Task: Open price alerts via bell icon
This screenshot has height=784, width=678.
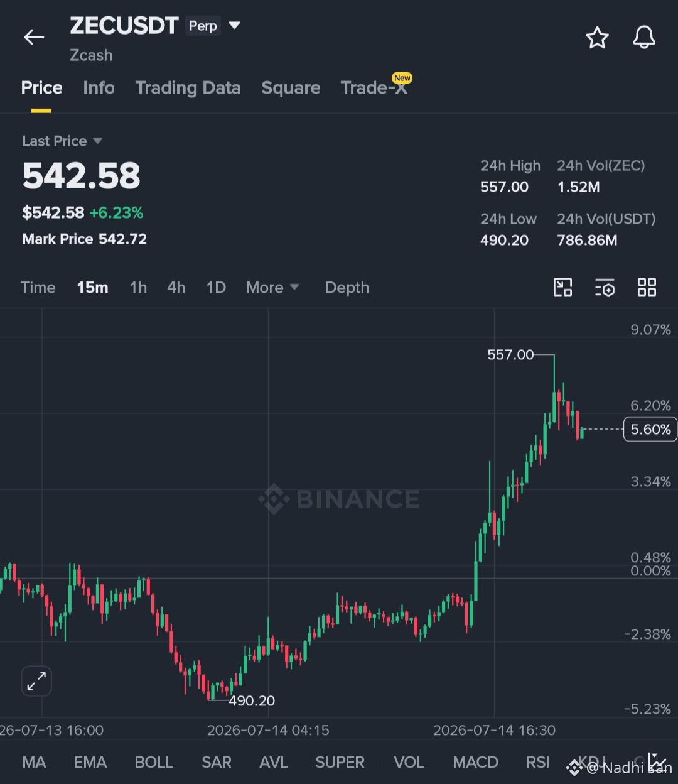Action: tap(644, 38)
